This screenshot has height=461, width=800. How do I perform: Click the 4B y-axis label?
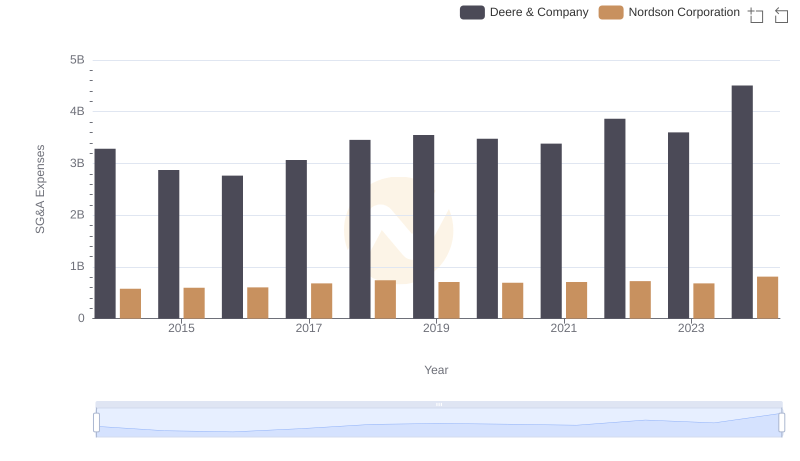coord(77,111)
